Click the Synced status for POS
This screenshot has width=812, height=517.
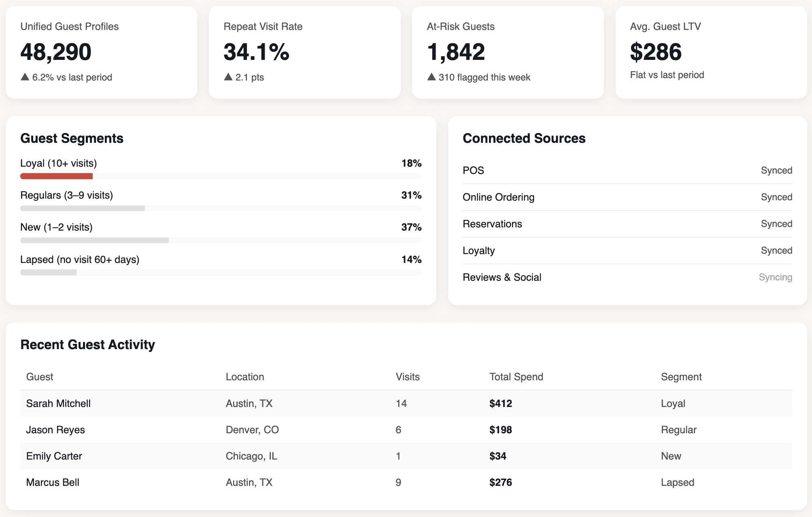[776, 170]
